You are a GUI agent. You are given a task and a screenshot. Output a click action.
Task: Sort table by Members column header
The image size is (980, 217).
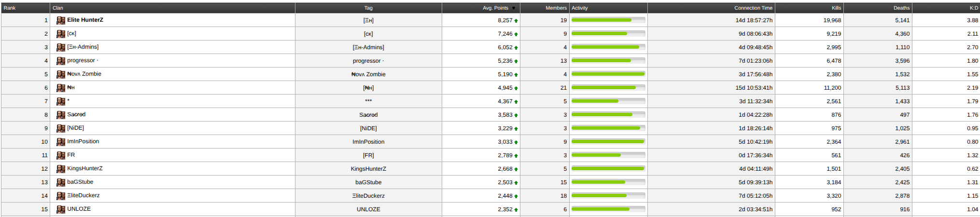[556, 8]
